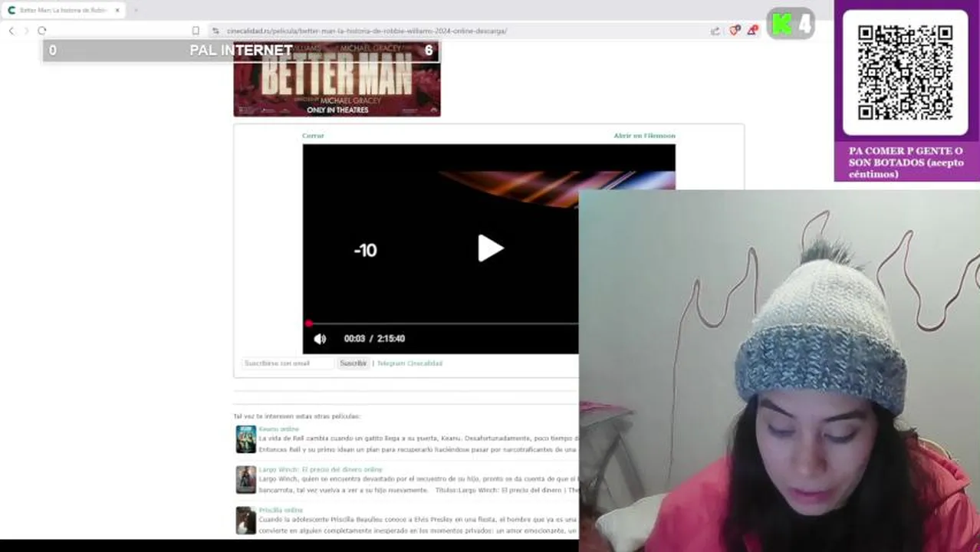Close the Better Man browser tab
Viewport: 980px width, 552px height.
coord(117,10)
